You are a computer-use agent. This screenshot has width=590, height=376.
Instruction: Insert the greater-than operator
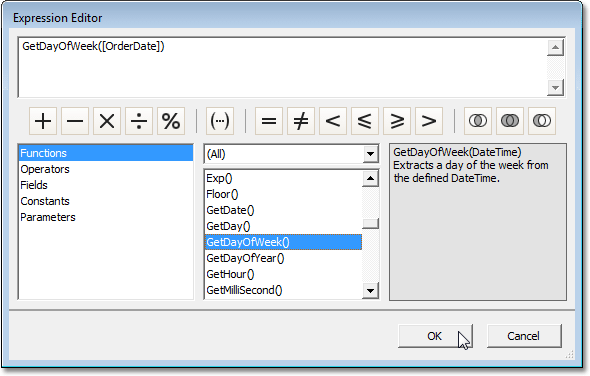(429, 121)
